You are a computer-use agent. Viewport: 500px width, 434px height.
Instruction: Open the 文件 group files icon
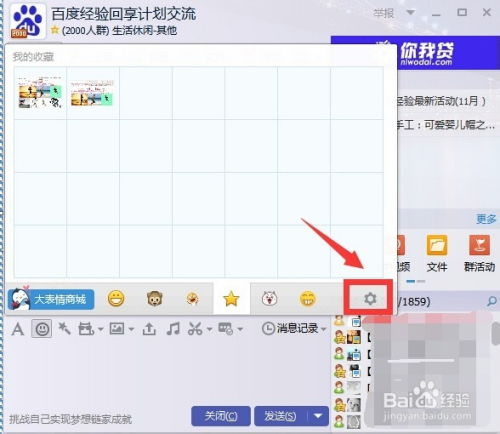[437, 253]
